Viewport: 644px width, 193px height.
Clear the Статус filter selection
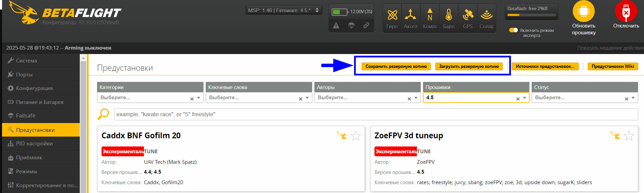coord(626,99)
